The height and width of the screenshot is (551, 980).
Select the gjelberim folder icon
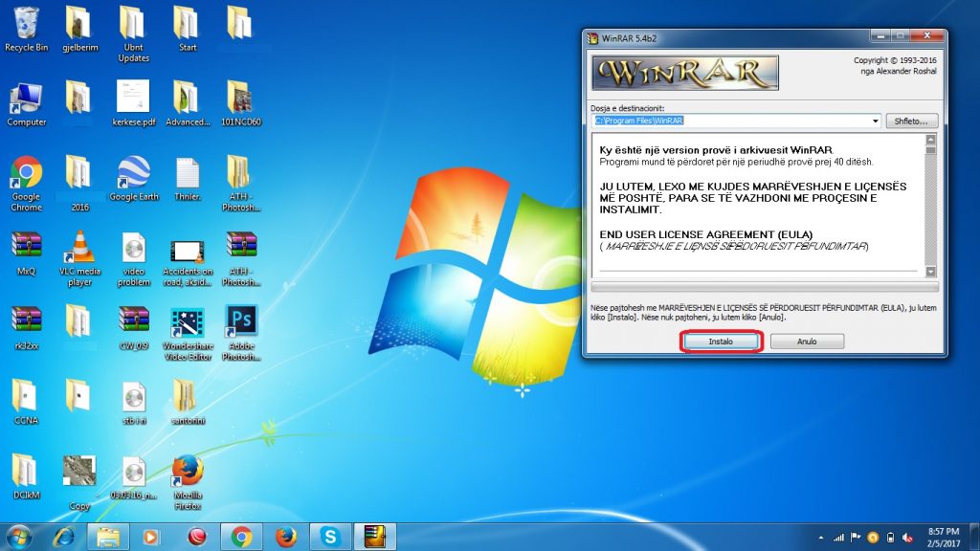coord(80,29)
